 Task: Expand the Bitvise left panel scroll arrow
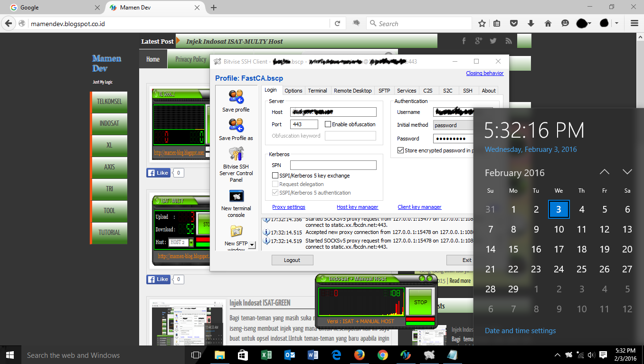click(252, 245)
